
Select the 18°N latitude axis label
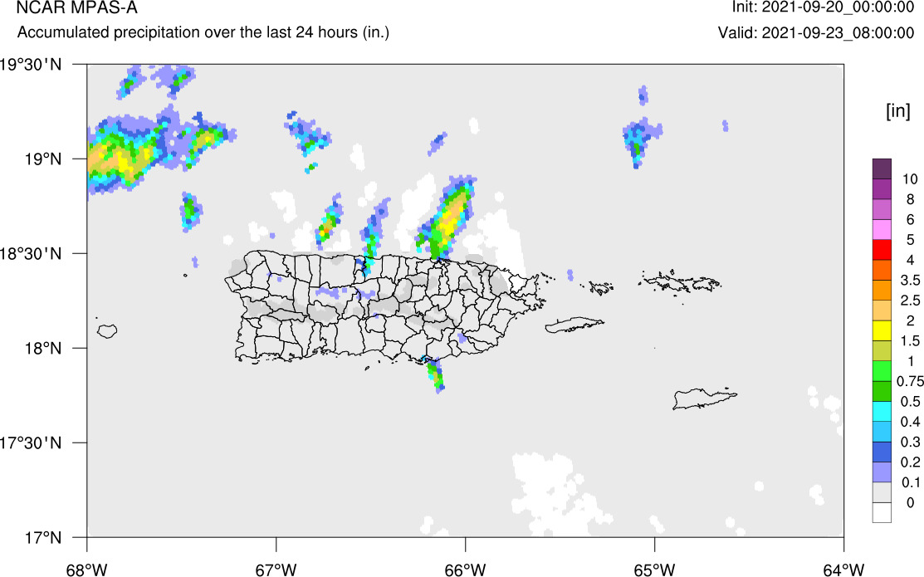coord(42,349)
